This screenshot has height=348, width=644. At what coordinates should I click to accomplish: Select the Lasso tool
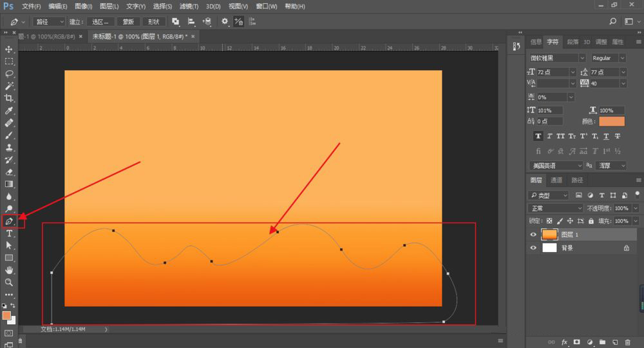[9, 73]
